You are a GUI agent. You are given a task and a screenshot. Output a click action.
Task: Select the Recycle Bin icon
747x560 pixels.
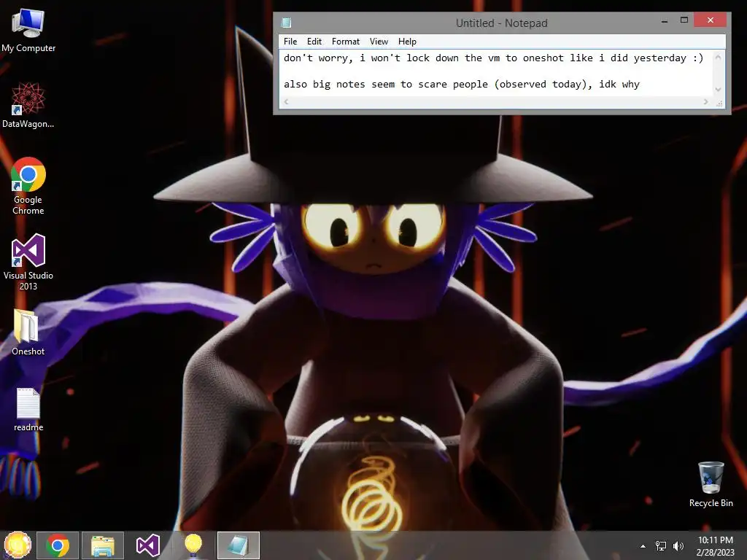[x=711, y=484]
